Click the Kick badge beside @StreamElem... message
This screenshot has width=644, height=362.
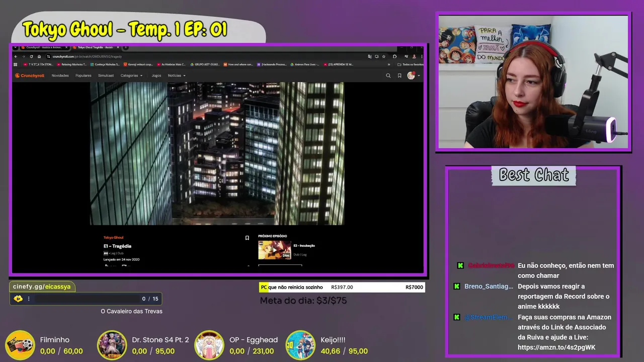click(x=457, y=317)
